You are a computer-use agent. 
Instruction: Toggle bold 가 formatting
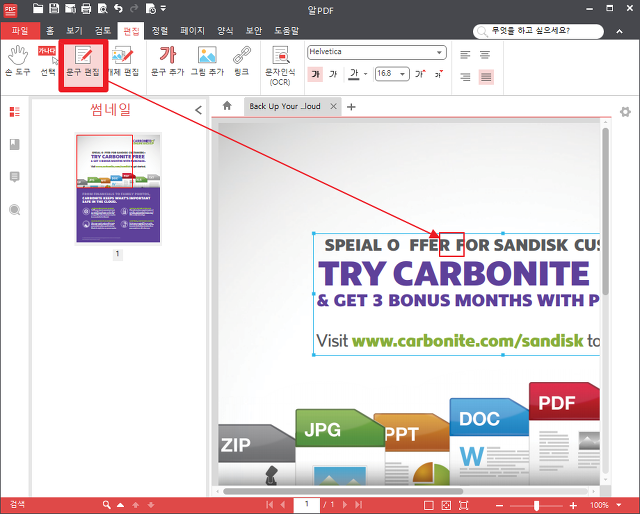click(315, 74)
